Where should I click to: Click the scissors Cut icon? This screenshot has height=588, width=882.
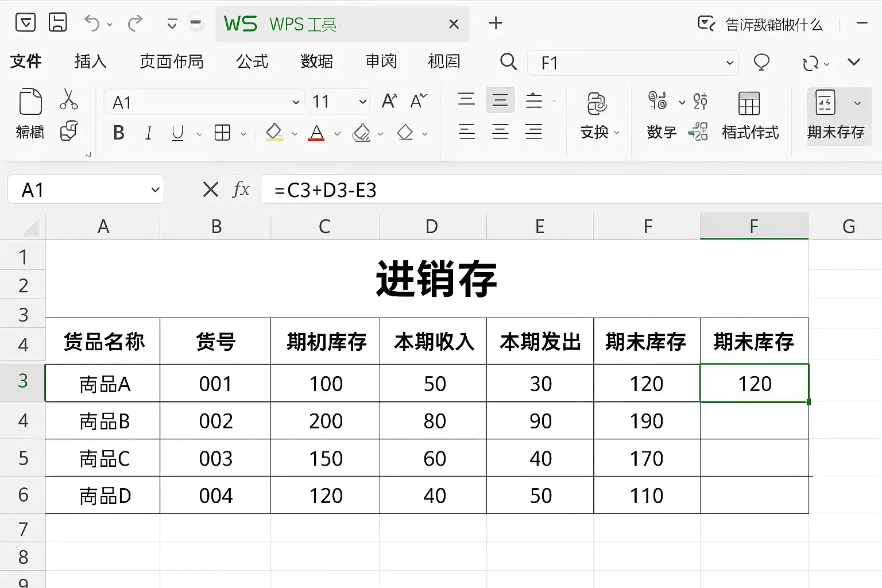(69, 99)
